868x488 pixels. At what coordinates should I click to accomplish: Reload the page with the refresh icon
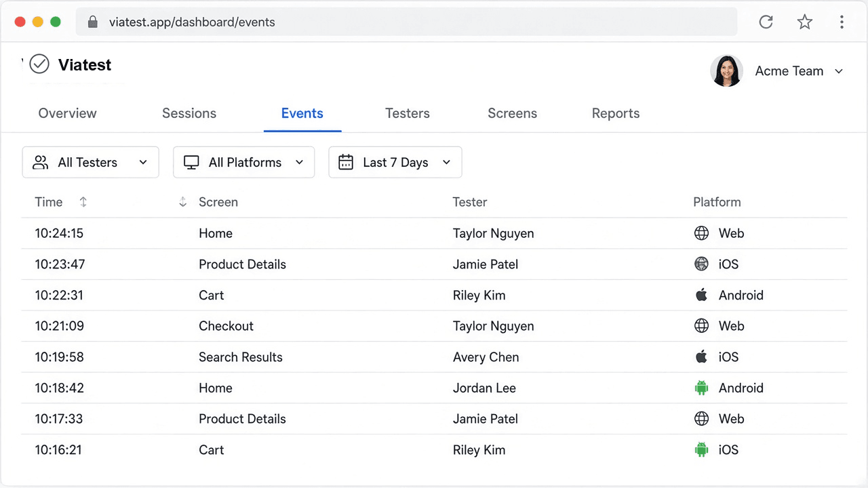pos(766,22)
